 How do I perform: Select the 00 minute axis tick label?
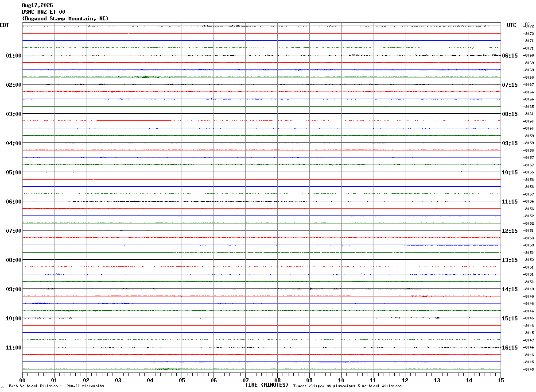pos(23,380)
